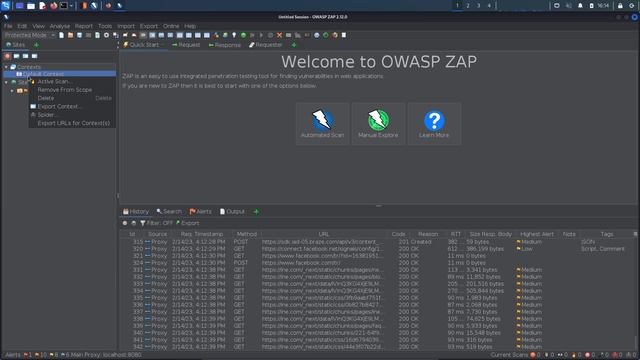Click the Export button in History
Image resolution: width=640 pixels, height=360 pixels.
pos(187,223)
